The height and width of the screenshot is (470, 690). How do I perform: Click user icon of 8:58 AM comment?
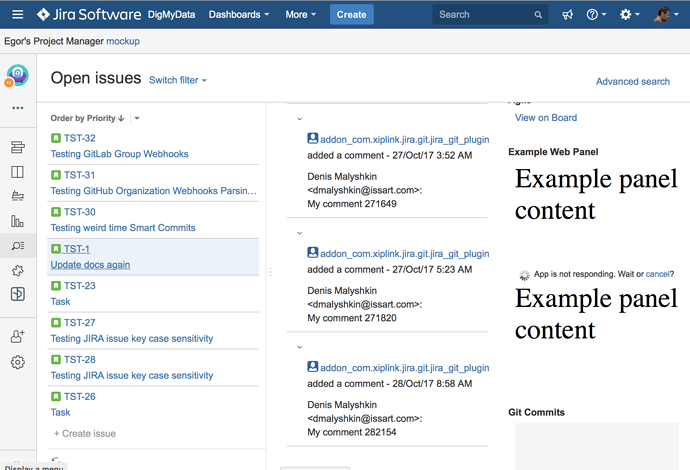pyautogui.click(x=312, y=367)
